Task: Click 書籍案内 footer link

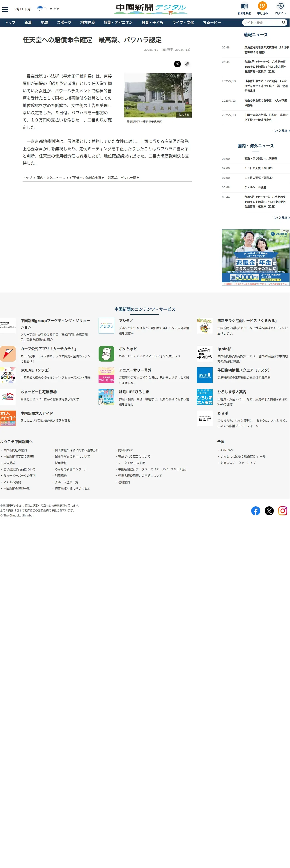Action: 124,482
